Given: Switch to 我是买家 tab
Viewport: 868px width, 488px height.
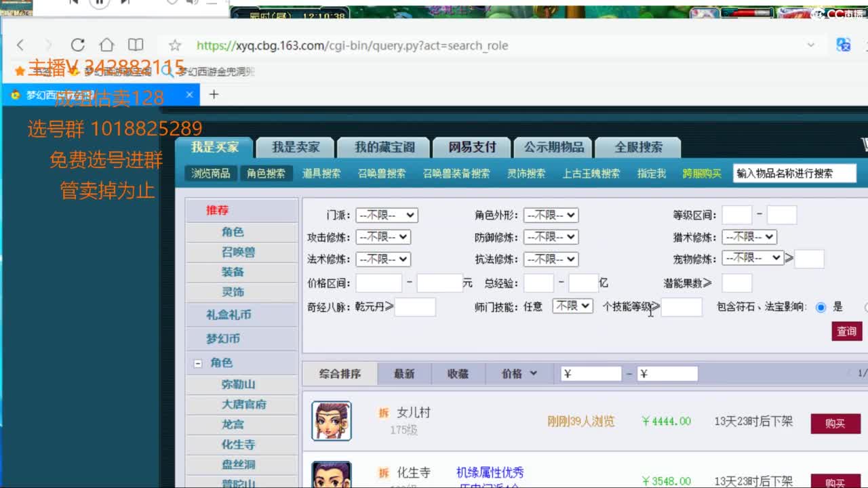Looking at the screenshot, I should click(214, 147).
